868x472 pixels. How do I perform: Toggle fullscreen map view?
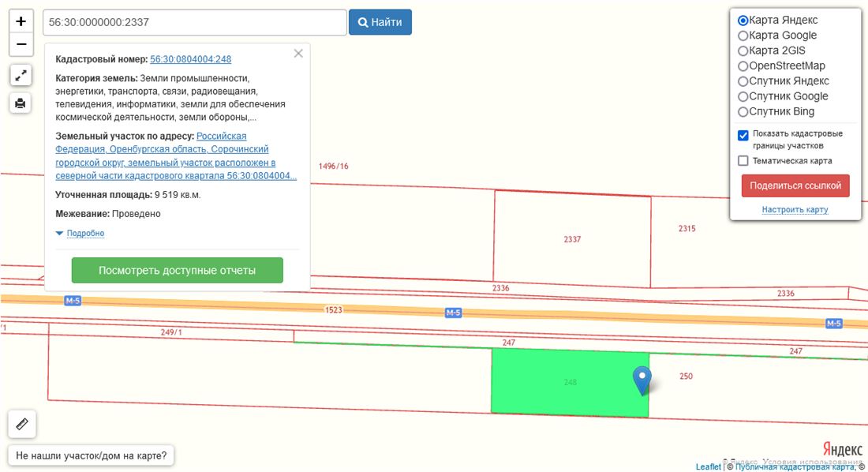tap(21, 75)
